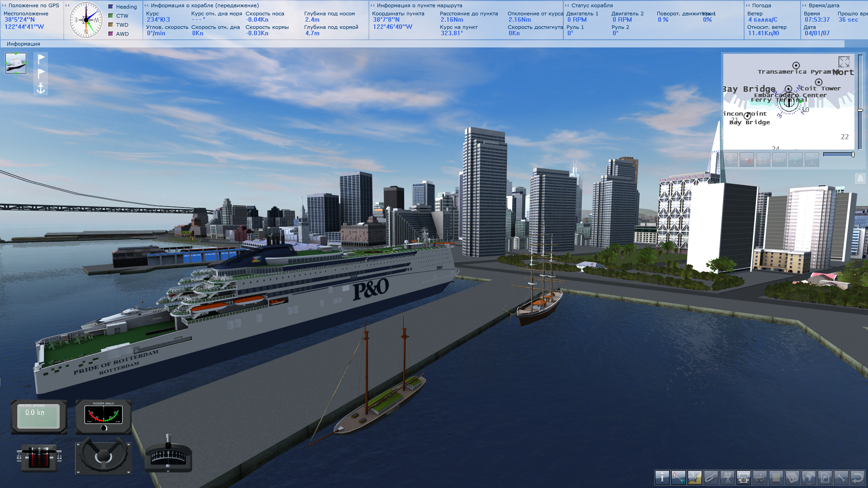Viewport: 868px width, 488px height.
Task: Click the rudder angle knob
Action: [x=104, y=427]
